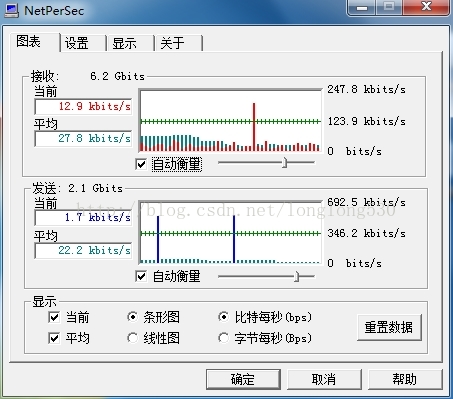Minimize the NetPerSec window
453x399 pixels.
tap(362, 7)
